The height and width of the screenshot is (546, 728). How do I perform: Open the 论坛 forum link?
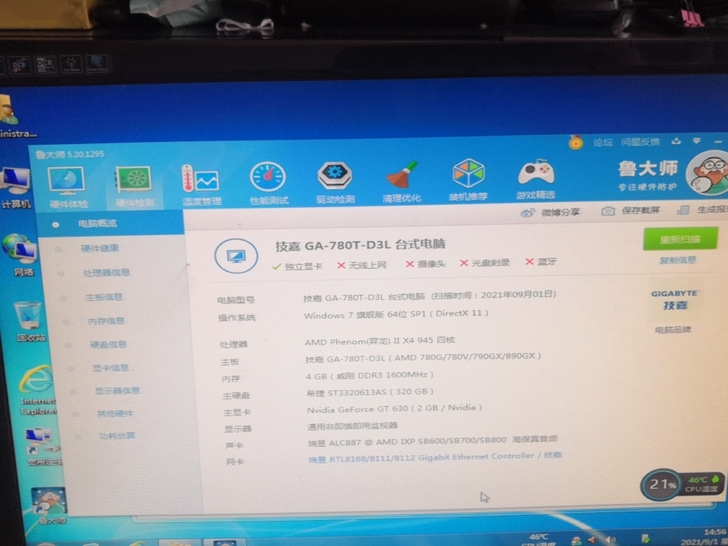pos(603,142)
